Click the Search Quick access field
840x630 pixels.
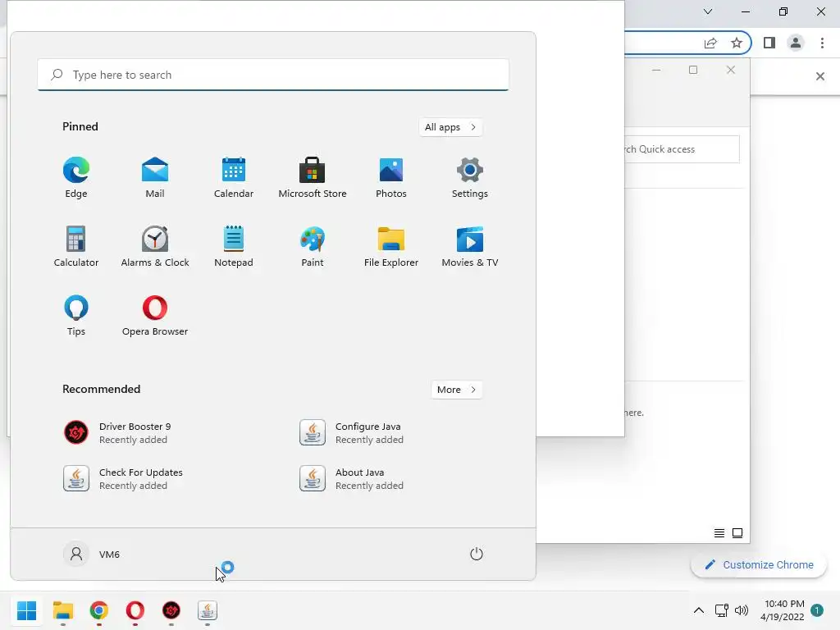tap(682, 149)
